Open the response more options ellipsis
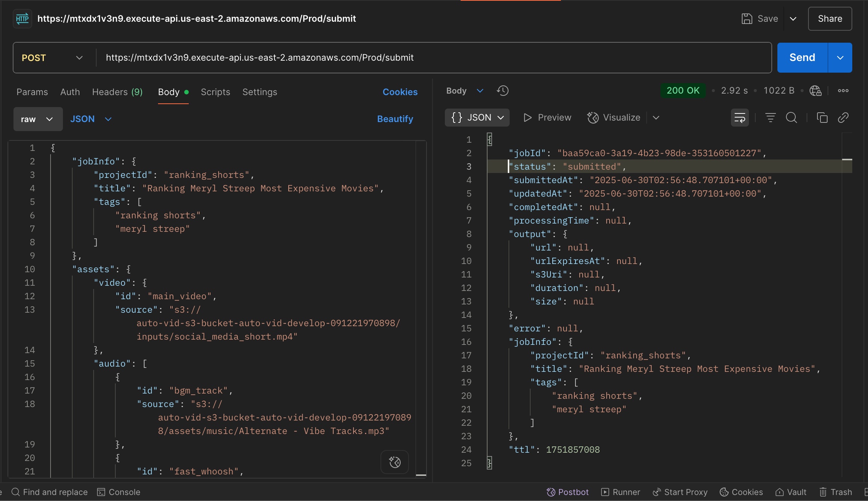This screenshot has width=868, height=501. tap(843, 91)
